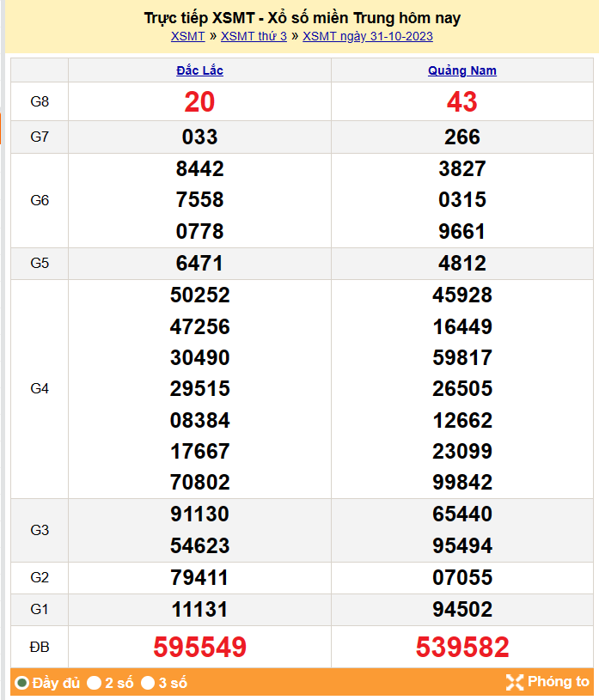Viewport: 599px width, 700px height.
Task: Click Đắc Lắc special prize 595549
Action: pos(199,647)
